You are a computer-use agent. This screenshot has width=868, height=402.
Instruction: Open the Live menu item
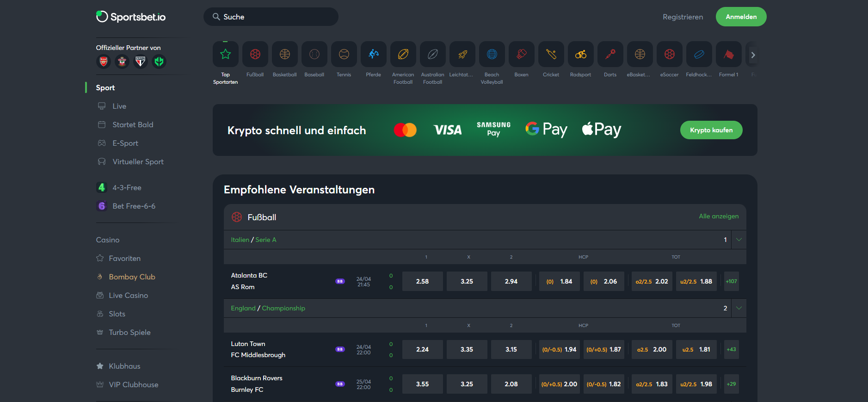pos(119,106)
